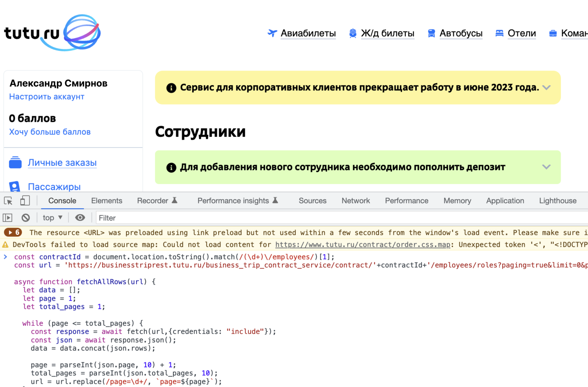The image size is (588, 387).
Task: Open the Elements tab
Action: [107, 201]
